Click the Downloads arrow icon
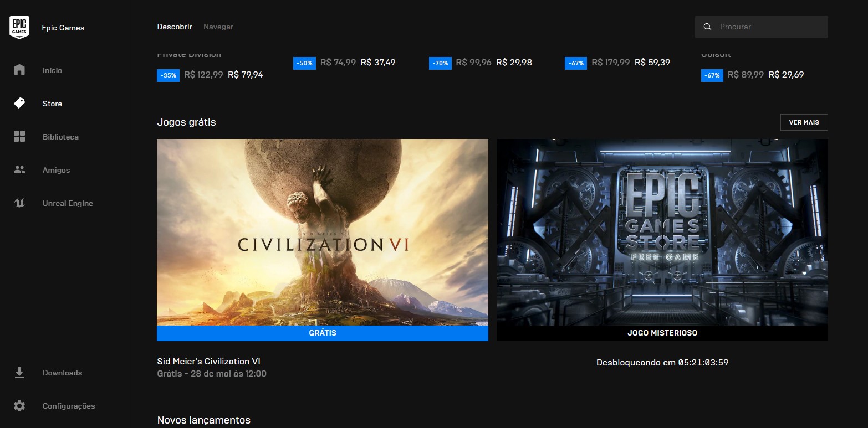The height and width of the screenshot is (428, 868). 19,373
